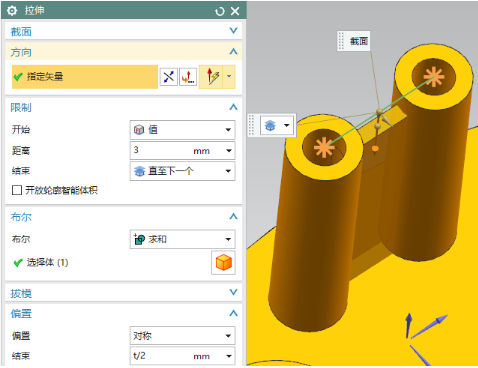The width and height of the screenshot is (478, 368).
Task: Open the vector type dropdown arrow
Action: click(x=229, y=77)
